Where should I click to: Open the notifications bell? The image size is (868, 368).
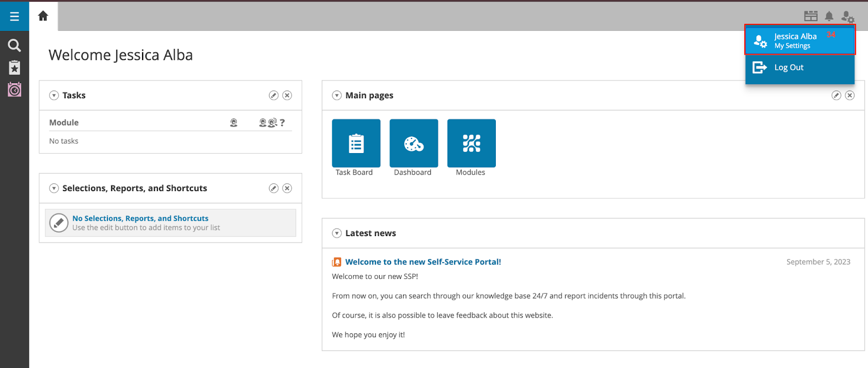(829, 16)
